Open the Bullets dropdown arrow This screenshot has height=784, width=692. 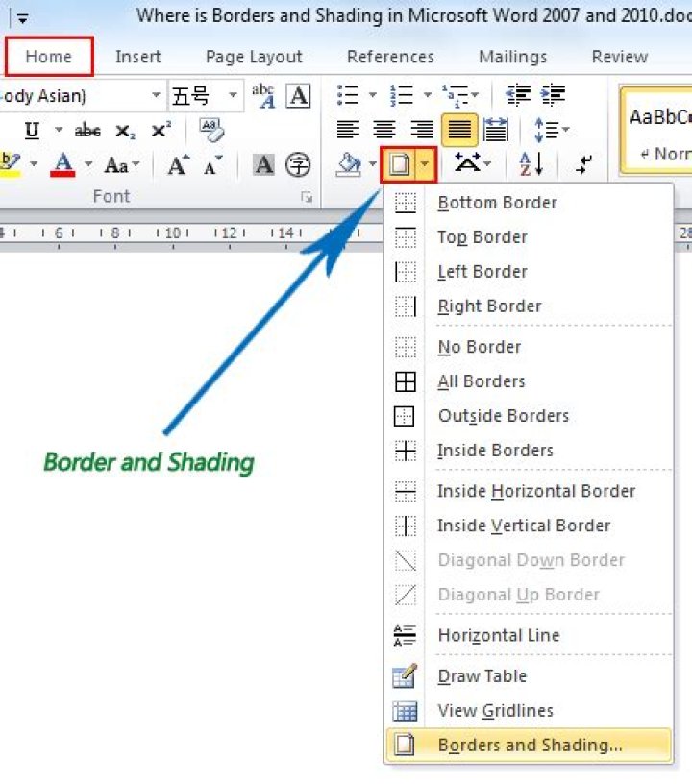pyautogui.click(x=373, y=94)
